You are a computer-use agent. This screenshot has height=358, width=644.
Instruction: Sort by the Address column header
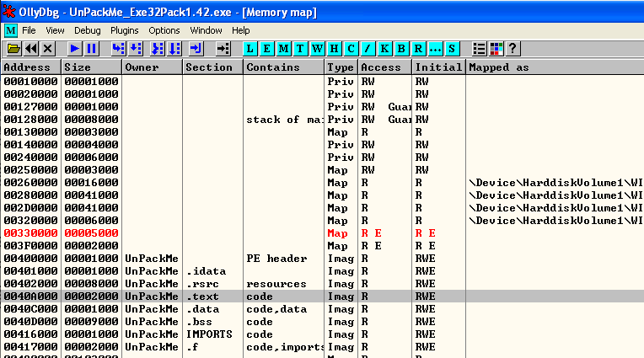point(31,67)
